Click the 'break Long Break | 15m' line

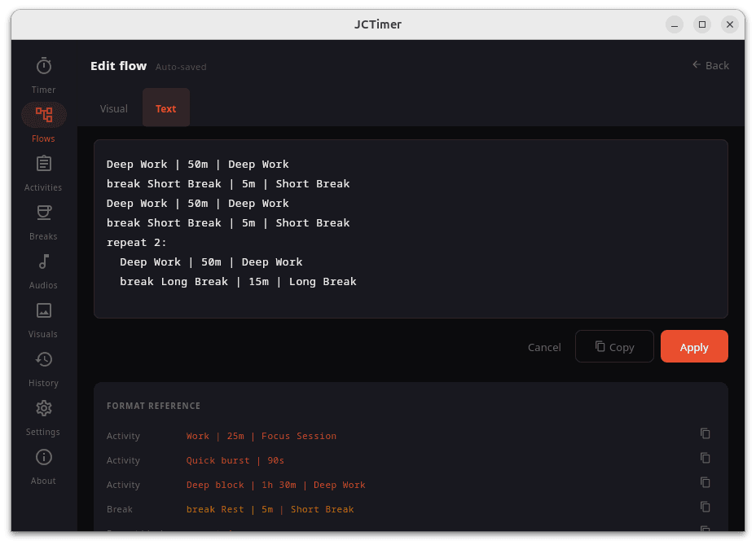(238, 282)
